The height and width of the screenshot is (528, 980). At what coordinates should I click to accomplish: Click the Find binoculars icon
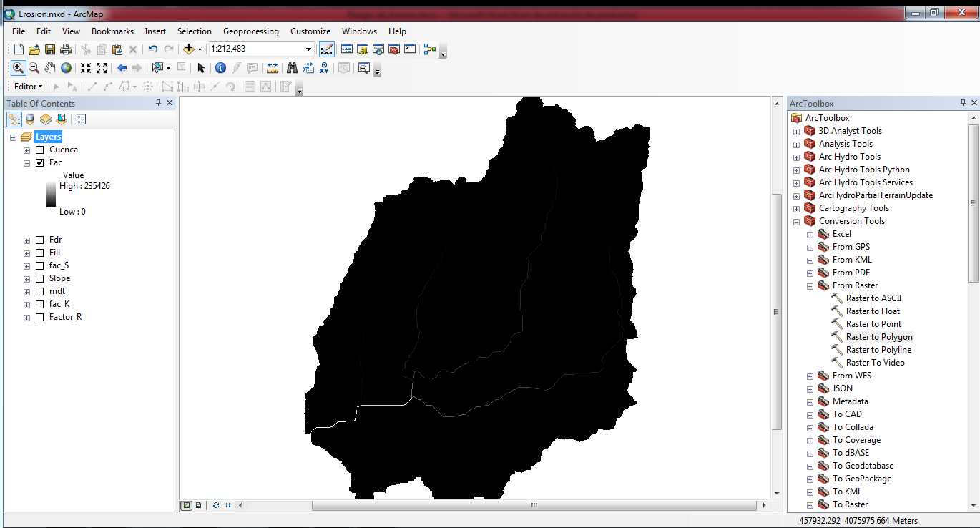(292, 68)
